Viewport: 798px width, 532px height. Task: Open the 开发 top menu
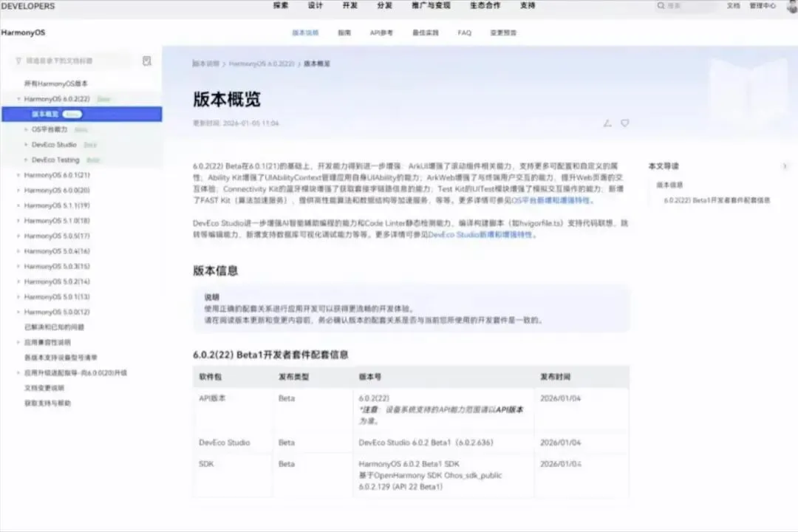tap(350, 6)
